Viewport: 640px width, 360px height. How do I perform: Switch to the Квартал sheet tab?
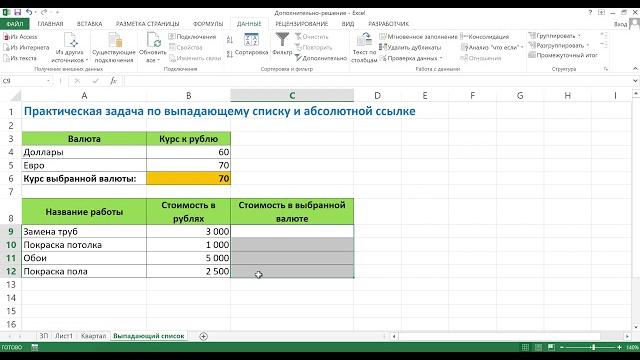(93, 336)
